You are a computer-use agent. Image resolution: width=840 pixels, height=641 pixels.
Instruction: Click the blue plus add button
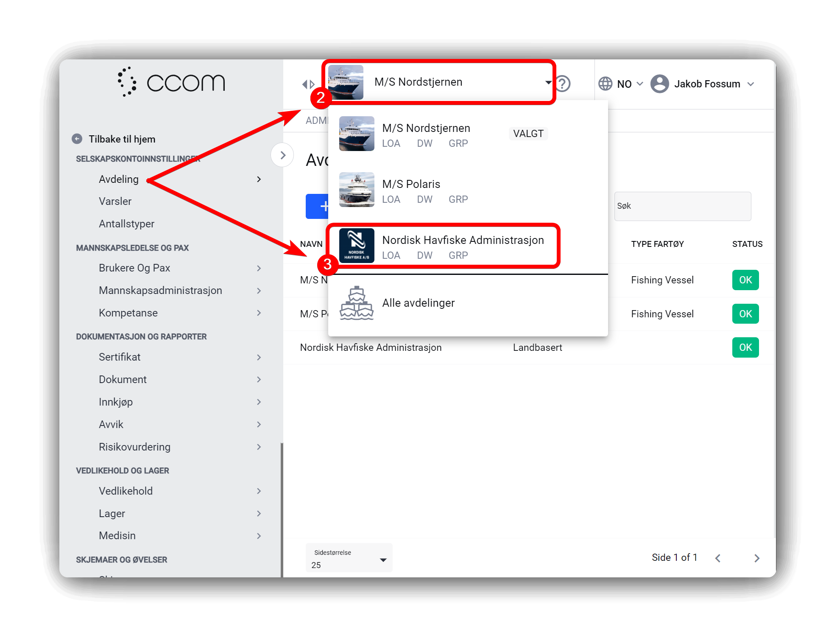pos(317,206)
